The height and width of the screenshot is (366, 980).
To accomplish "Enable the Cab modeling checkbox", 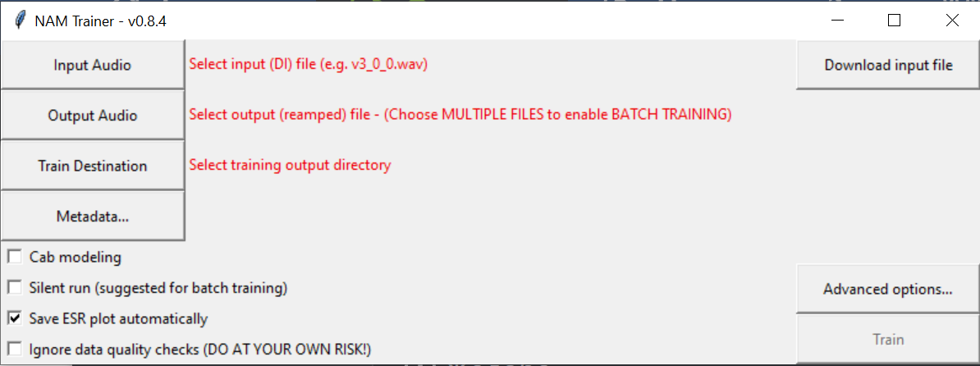I will pos(15,258).
